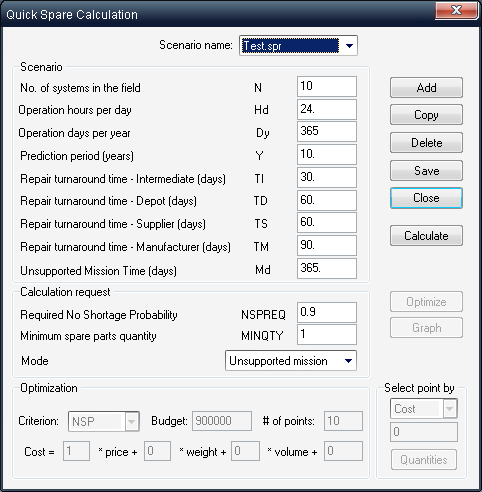482x492 pixels.
Task: Click the Intermediate turnaround time TI field
Action: click(x=327, y=177)
